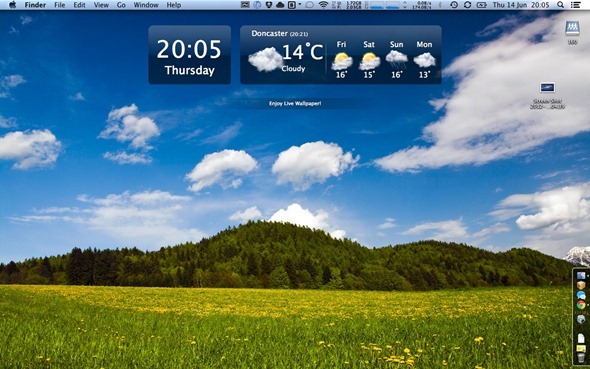This screenshot has height=369, width=590.
Task: Open the Go menu
Action: [x=121, y=5]
